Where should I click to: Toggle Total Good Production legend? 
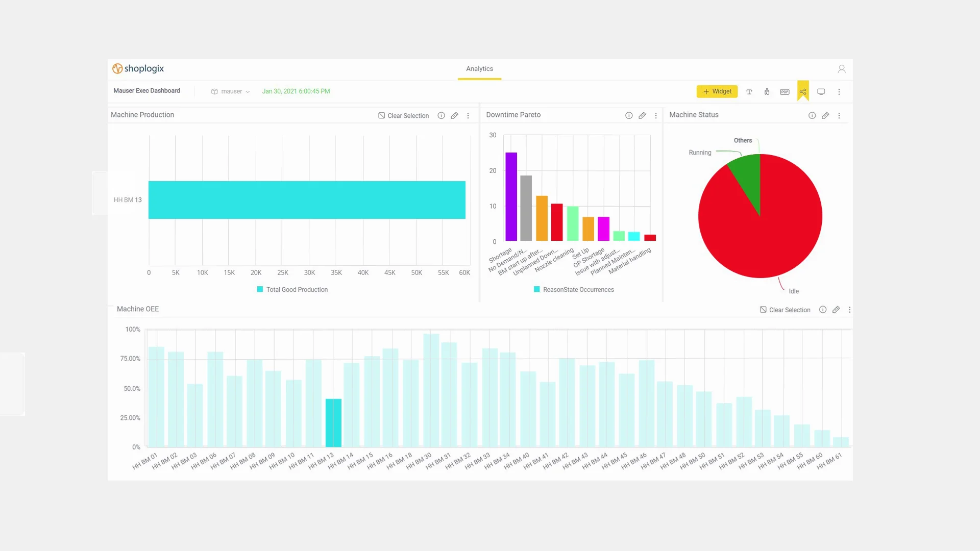pyautogui.click(x=292, y=290)
